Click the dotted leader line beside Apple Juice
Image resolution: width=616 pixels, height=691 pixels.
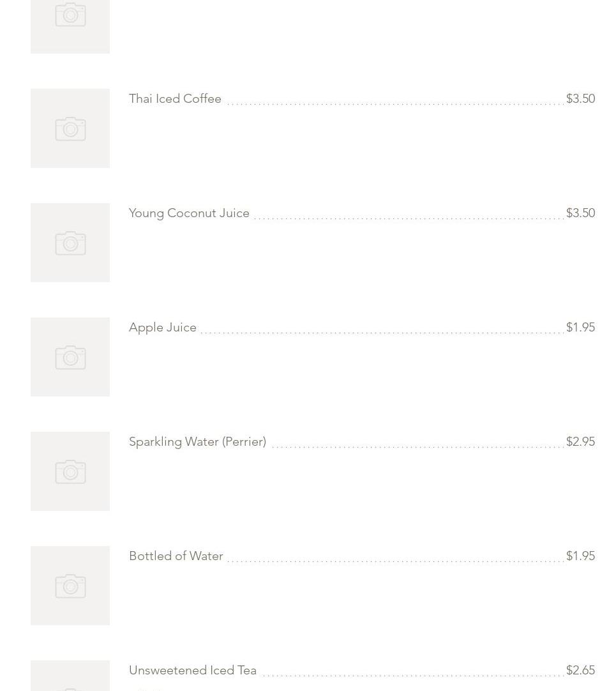382,332
